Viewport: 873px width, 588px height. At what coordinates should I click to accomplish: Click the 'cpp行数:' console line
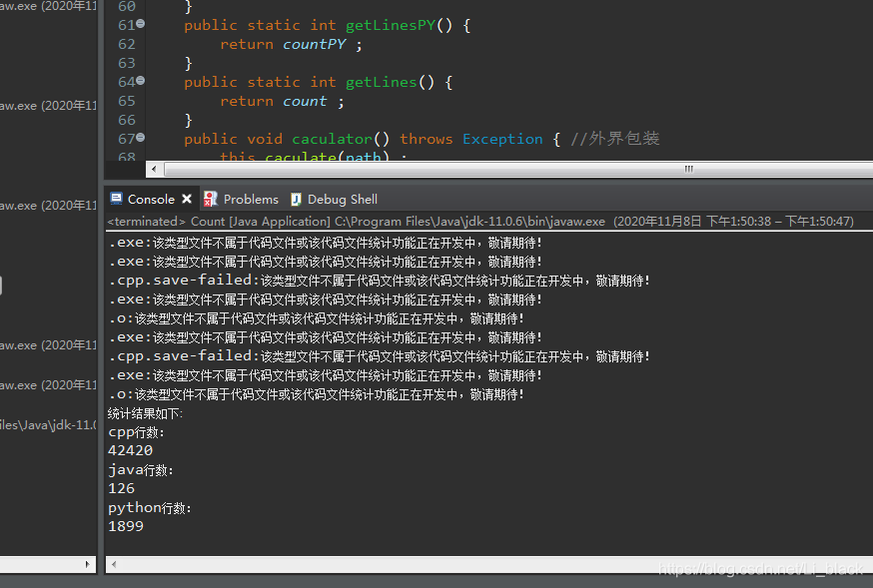click(x=137, y=432)
